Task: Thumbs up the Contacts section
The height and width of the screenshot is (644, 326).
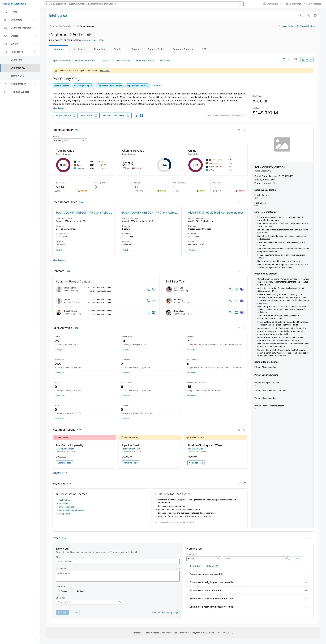Action: click(239, 271)
